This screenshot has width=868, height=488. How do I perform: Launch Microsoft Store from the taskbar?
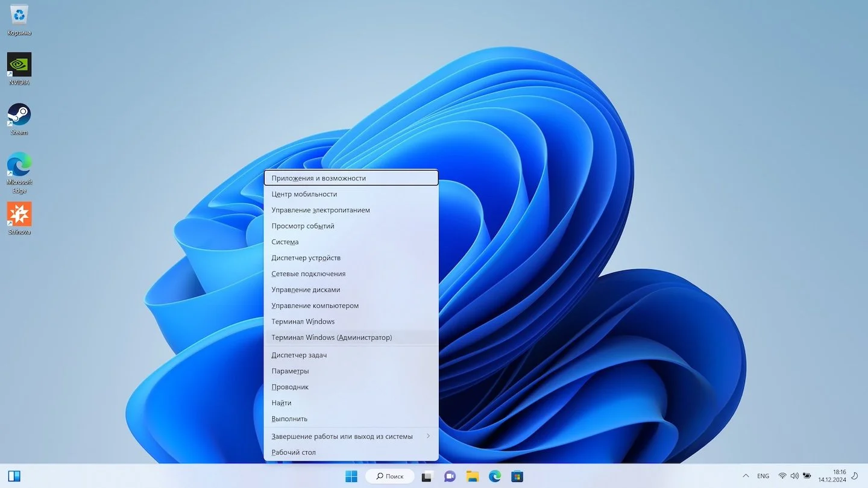pyautogui.click(x=517, y=477)
